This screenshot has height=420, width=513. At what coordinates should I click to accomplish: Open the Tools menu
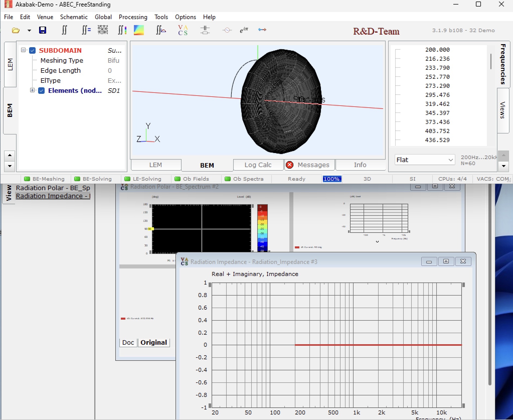(161, 17)
